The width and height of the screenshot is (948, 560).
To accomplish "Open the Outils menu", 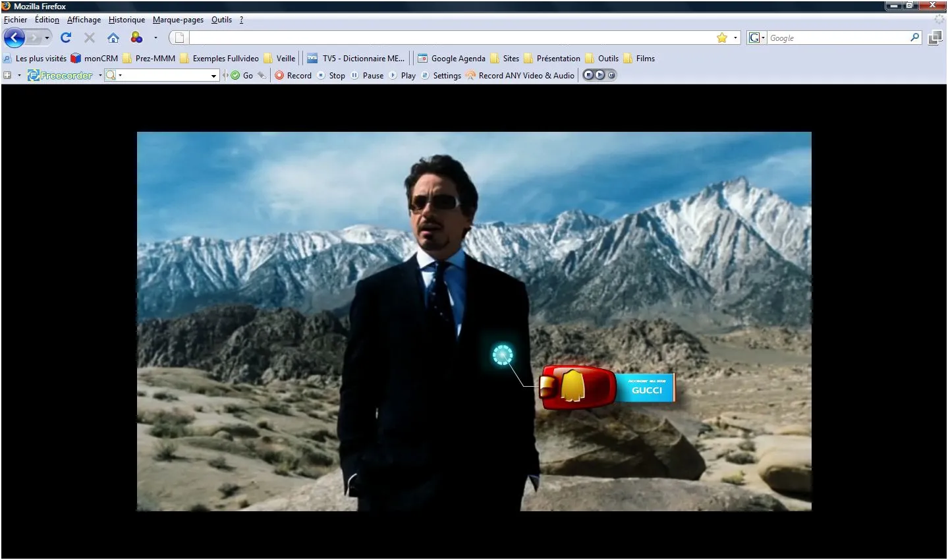I will 222,20.
